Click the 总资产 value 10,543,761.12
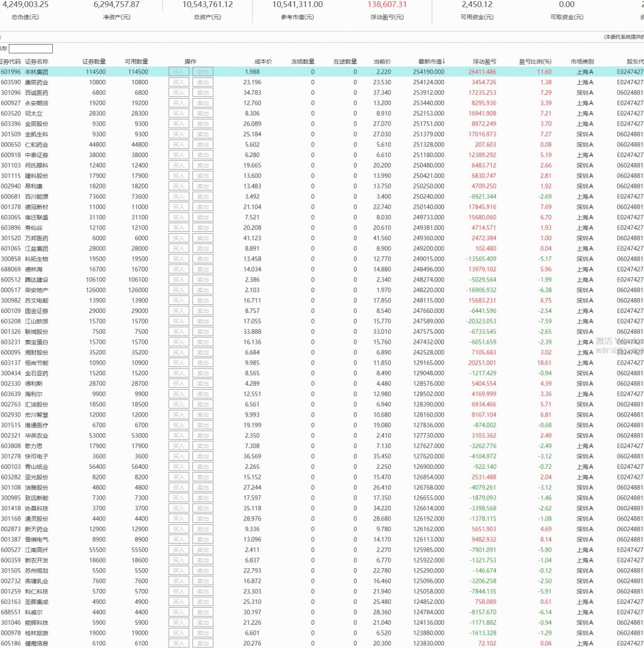The image size is (644, 648). [x=208, y=4]
